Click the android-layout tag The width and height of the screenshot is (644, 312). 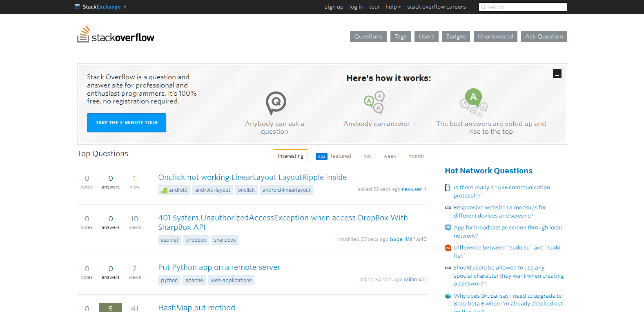(x=213, y=190)
